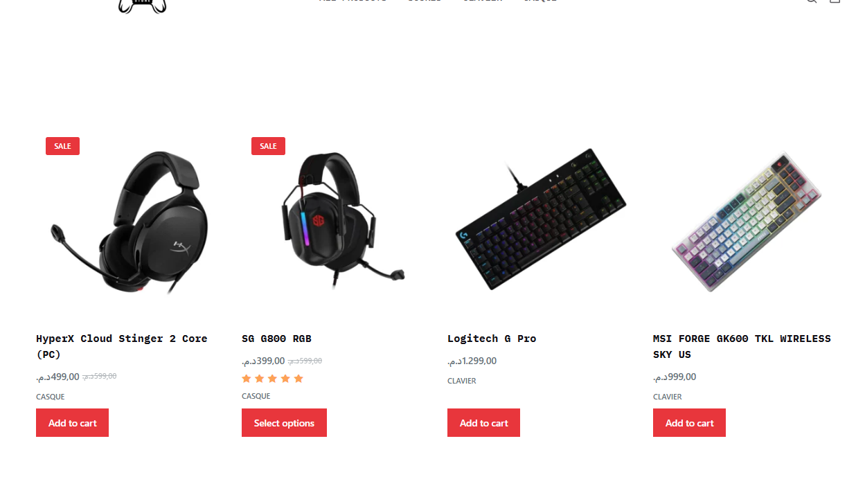Add HyperX Cloud Stinger to cart
847x504 pixels.
pos(72,423)
